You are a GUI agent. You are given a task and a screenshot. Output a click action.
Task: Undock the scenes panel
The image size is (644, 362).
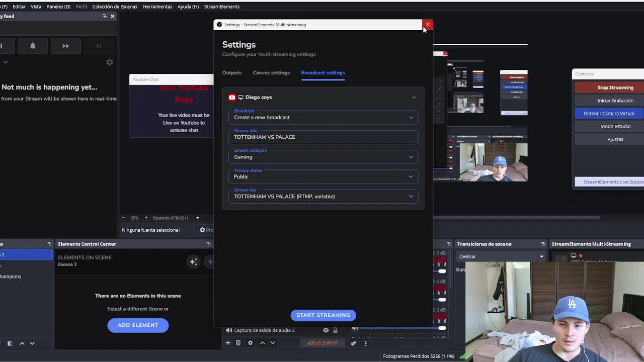pos(49,244)
